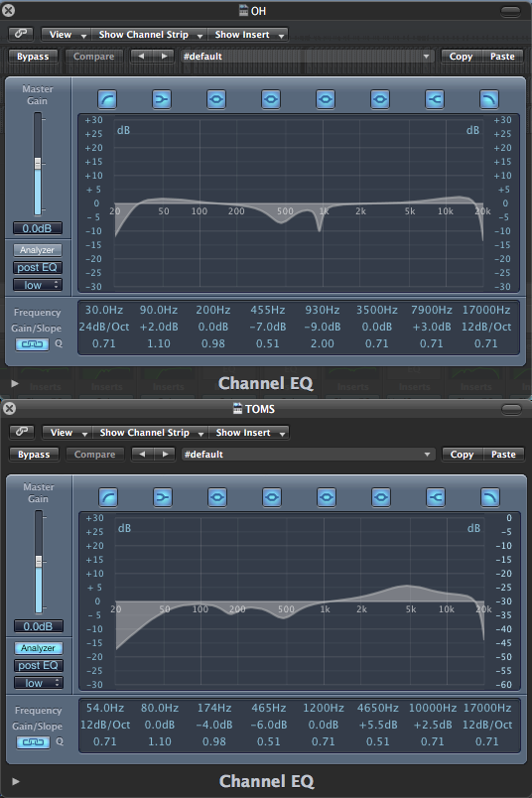Viewport: 532px width, 798px height.
Task: Select the 455Hz frequency field in OH EQ
Action: pos(267,310)
